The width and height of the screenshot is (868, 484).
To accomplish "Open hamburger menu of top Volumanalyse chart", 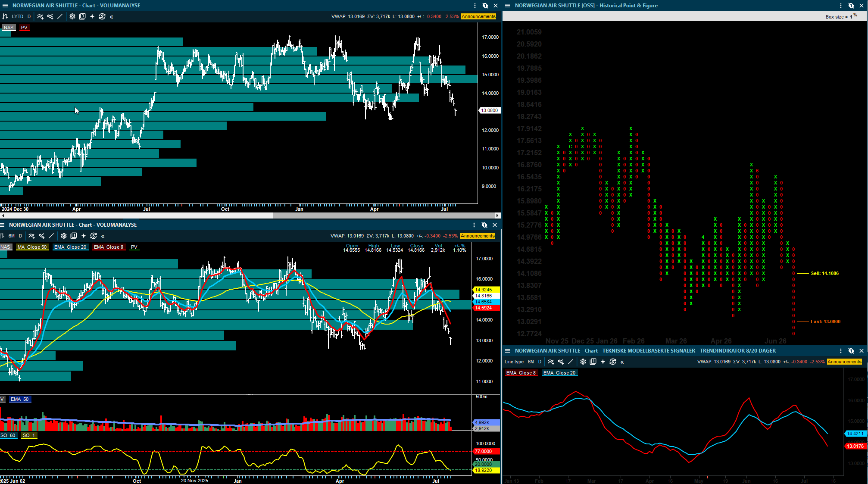I will [x=5, y=6].
